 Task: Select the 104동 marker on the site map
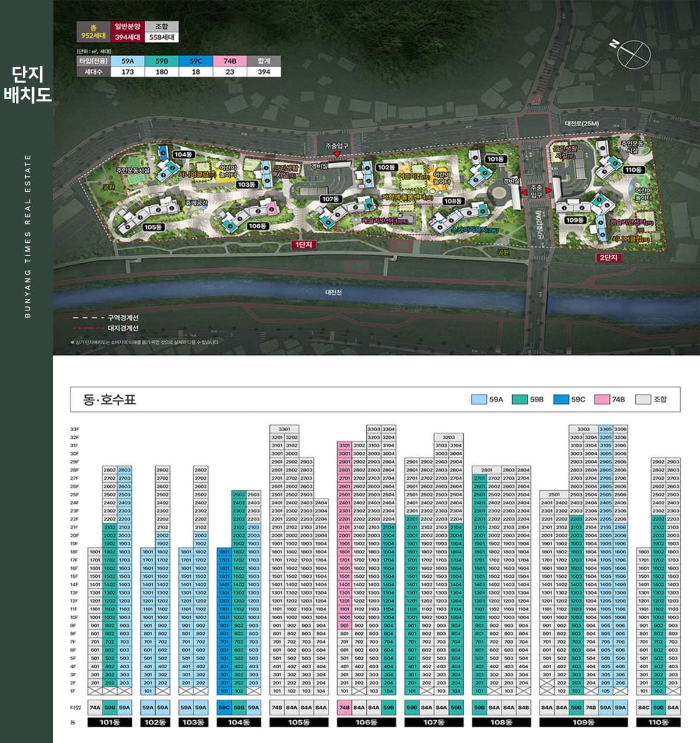click(x=183, y=155)
